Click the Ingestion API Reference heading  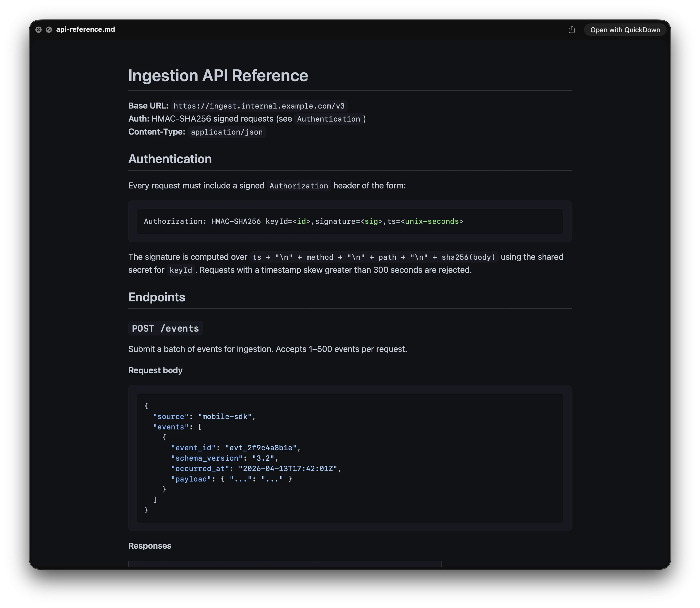pyautogui.click(x=218, y=75)
